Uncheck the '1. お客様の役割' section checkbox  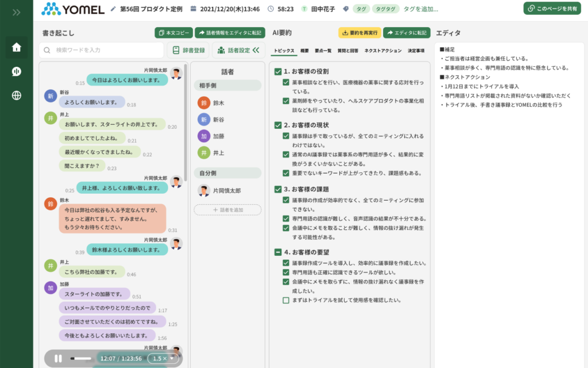pyautogui.click(x=278, y=72)
